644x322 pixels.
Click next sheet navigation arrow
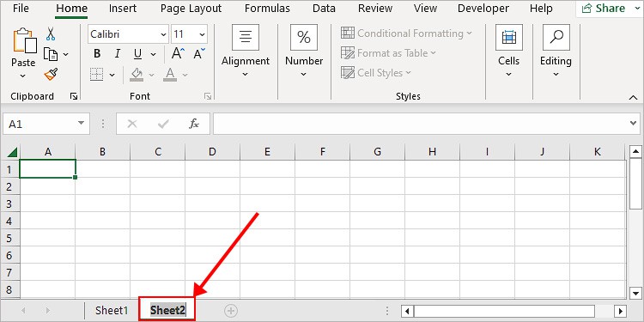[47, 311]
